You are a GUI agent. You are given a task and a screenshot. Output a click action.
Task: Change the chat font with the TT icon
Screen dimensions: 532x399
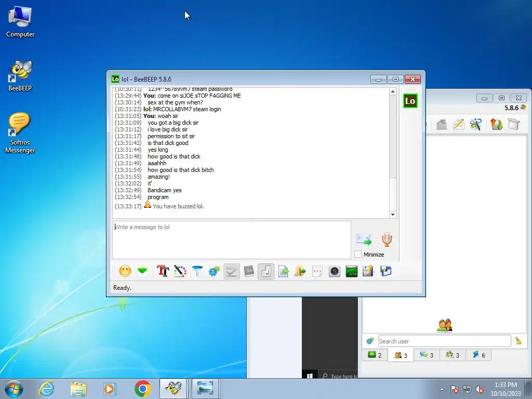click(163, 271)
